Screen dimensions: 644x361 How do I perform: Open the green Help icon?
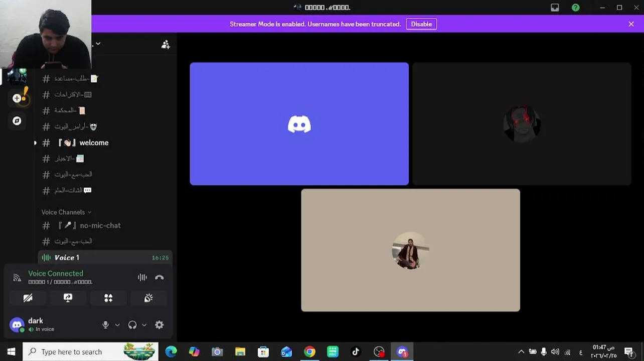tap(576, 8)
